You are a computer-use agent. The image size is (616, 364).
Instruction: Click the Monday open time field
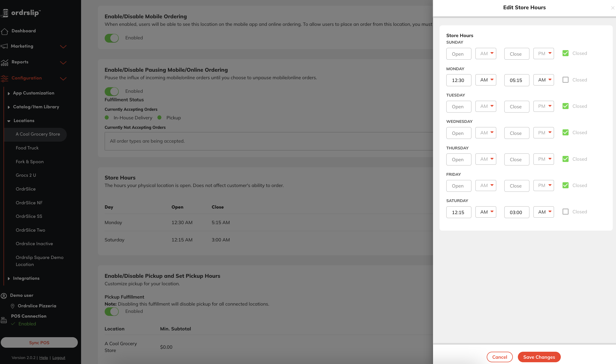pos(459,80)
